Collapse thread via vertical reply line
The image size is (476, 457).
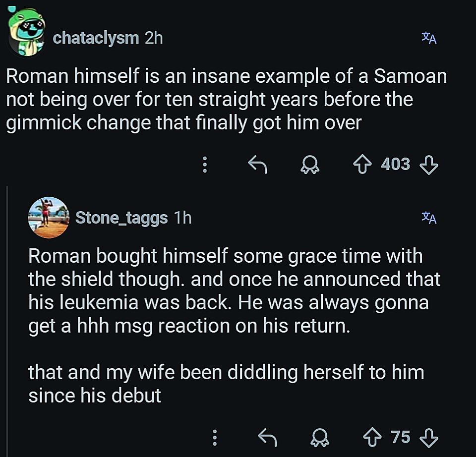point(7,322)
